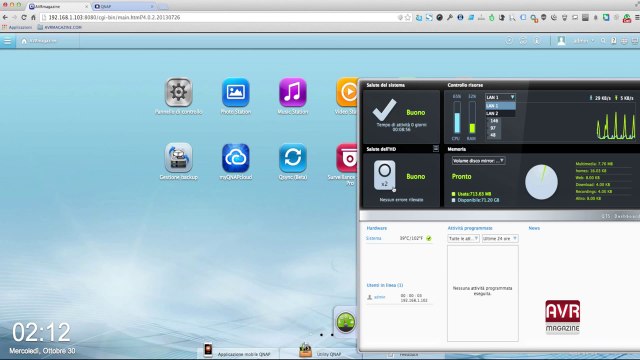Click the system health checkmark icon
Image resolution: width=640 pixels, height=360 pixels.
point(384,109)
